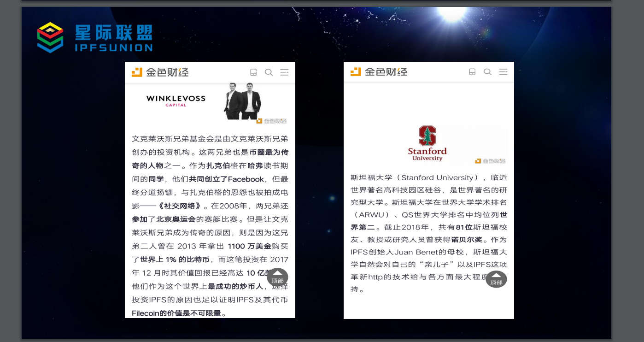The image size is (644, 342).
Task: Click the bold text 《社交网络》
Action: (x=179, y=206)
